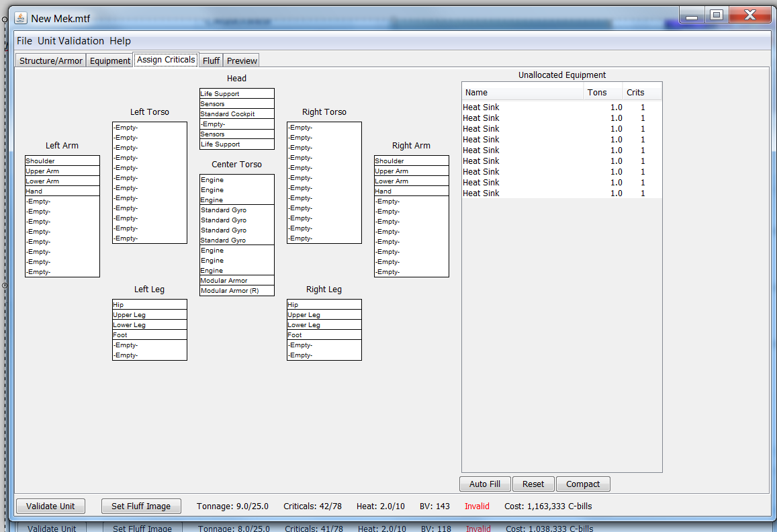
Task: Go to the Preview tab
Action: pyautogui.click(x=242, y=60)
